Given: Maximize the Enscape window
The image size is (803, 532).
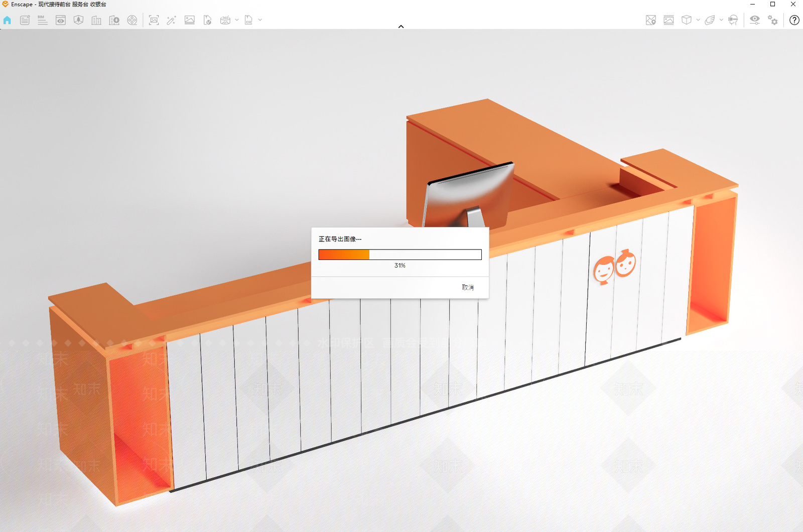Looking at the screenshot, I should (x=773, y=5).
